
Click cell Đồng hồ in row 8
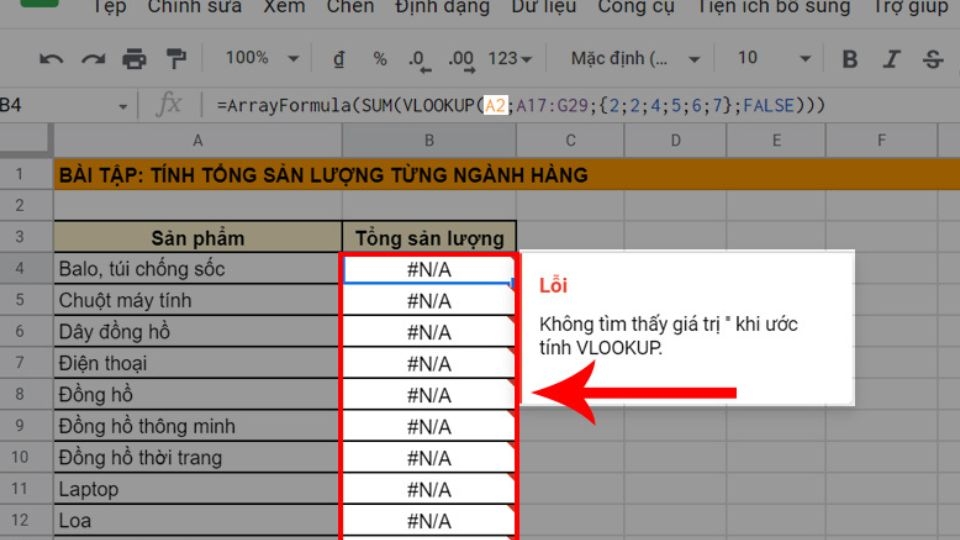coord(198,394)
